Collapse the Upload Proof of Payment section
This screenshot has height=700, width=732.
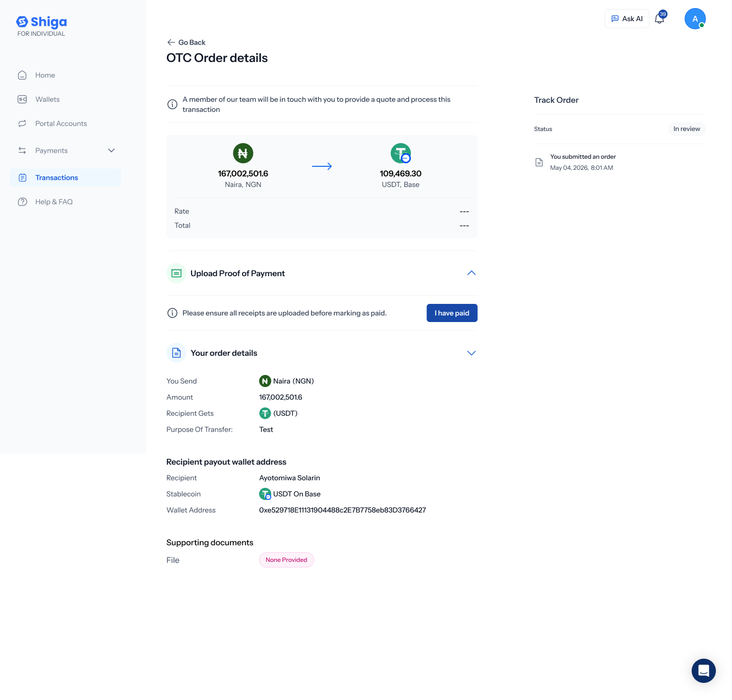(471, 273)
